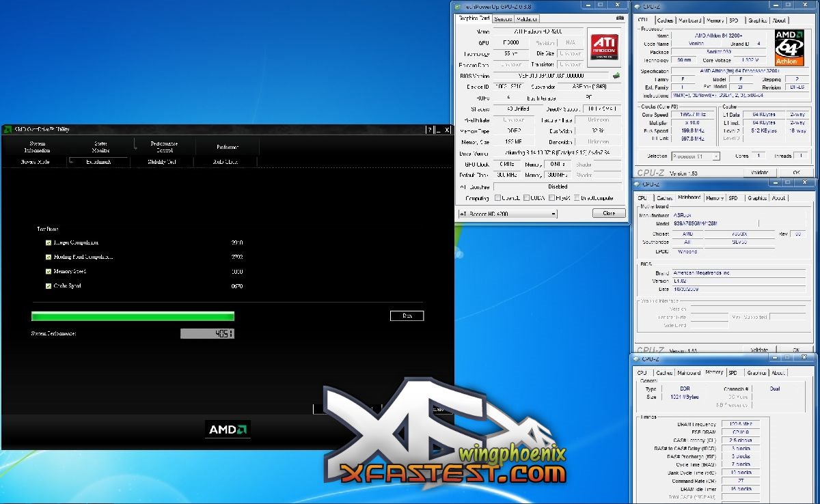Click the System Performance score field
The width and height of the screenshot is (820, 504).
(207, 333)
